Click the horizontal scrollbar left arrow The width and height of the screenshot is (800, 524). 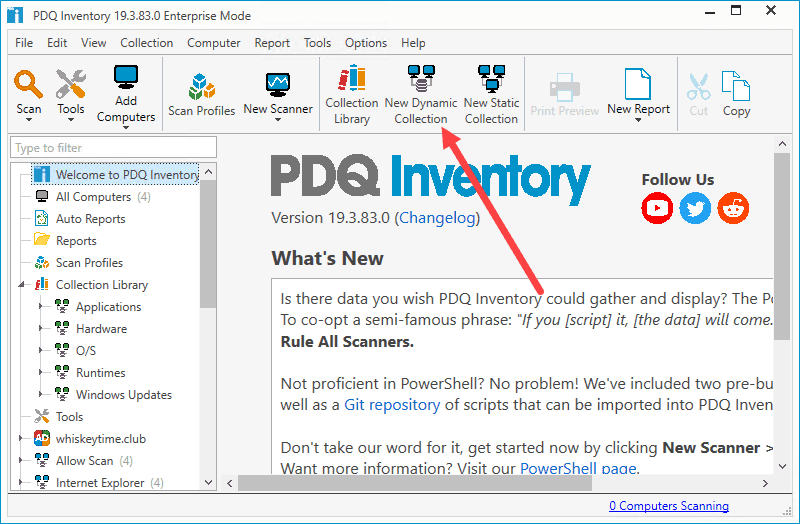point(230,483)
